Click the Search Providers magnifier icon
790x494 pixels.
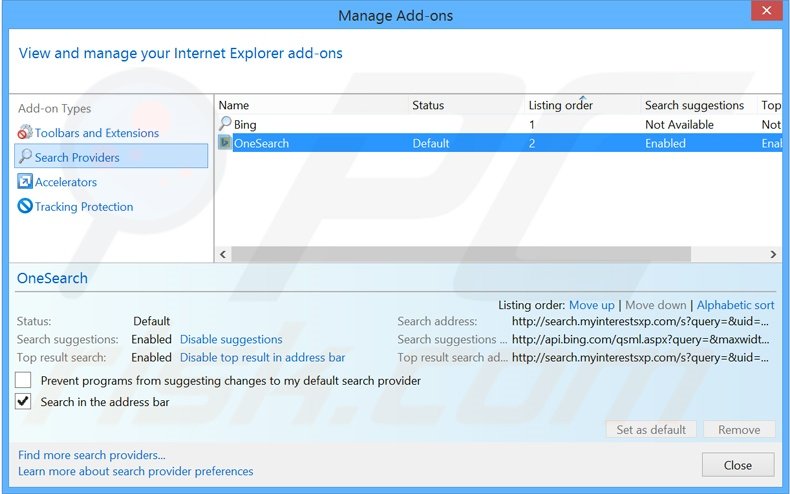point(25,157)
